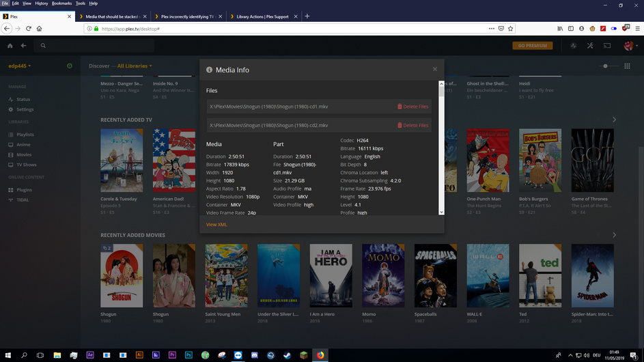Open the History menu

(x=41, y=3)
